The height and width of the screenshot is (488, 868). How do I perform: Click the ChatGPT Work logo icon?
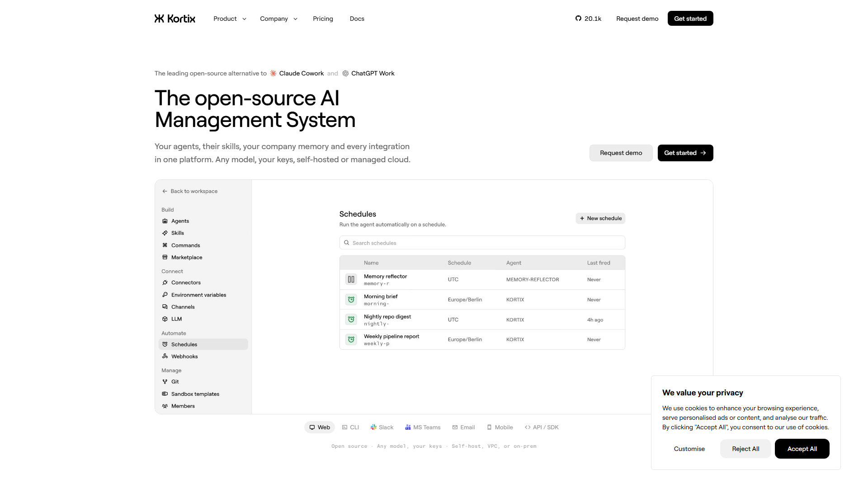coord(345,73)
